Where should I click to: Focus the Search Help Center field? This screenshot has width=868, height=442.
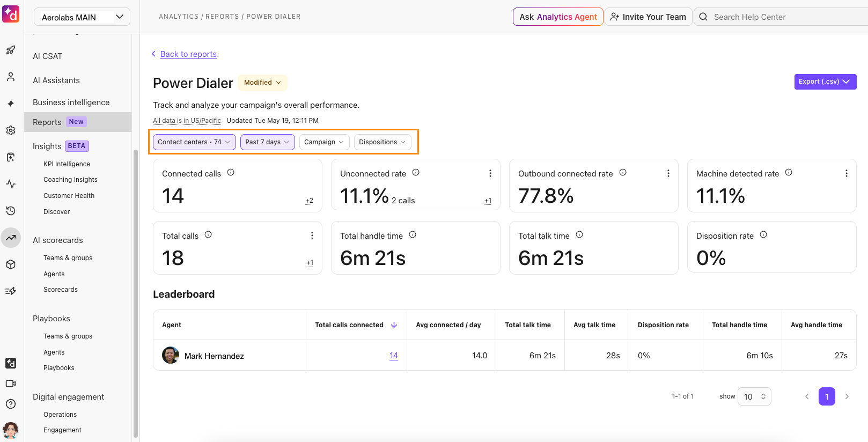tap(781, 17)
